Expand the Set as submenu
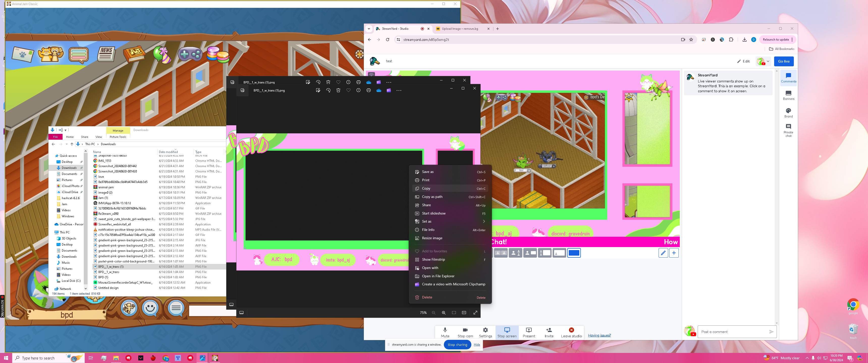 pos(450,222)
